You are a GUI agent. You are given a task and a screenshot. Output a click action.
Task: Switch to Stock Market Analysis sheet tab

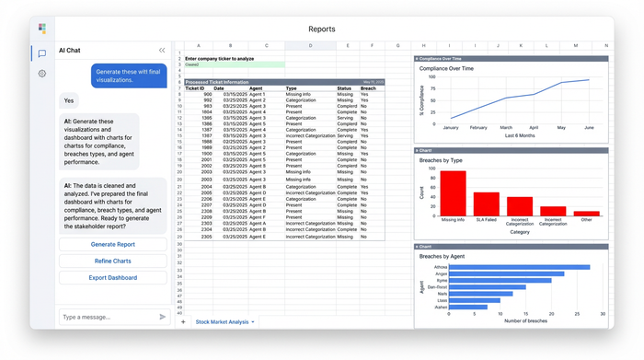pyautogui.click(x=222, y=321)
